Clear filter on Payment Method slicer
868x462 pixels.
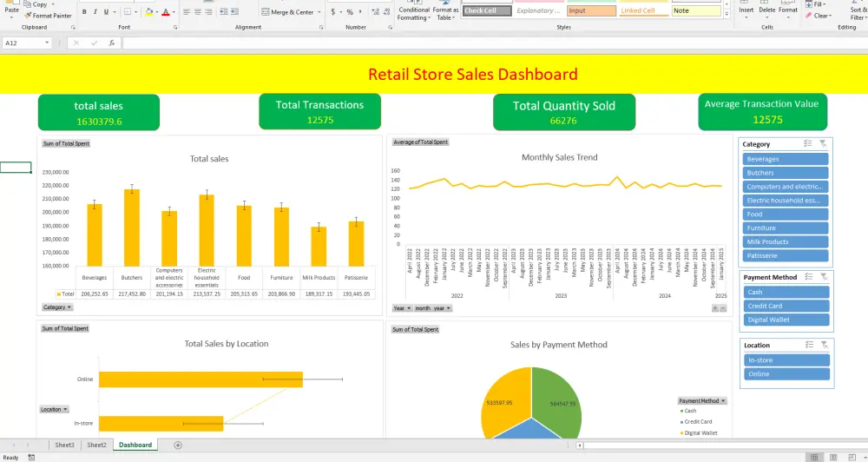click(x=824, y=276)
